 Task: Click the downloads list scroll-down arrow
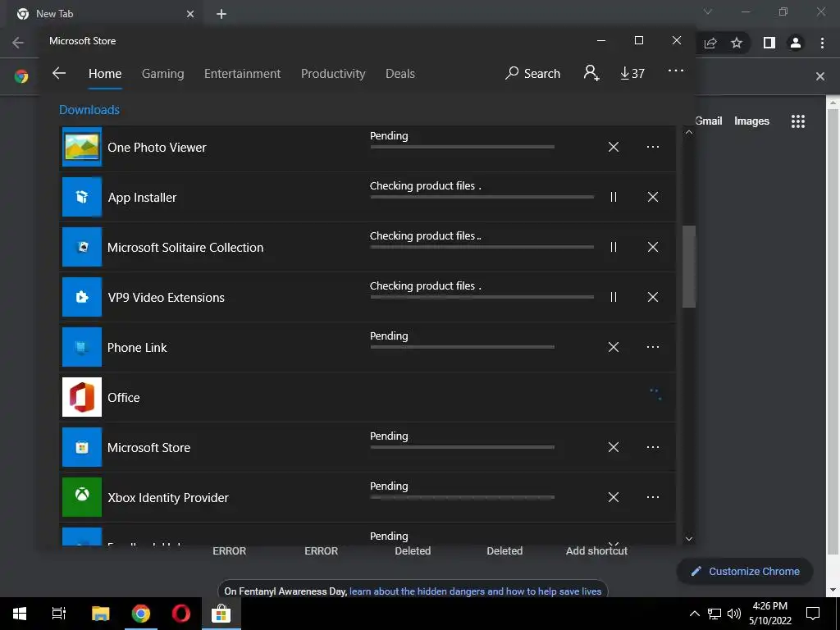[x=689, y=539]
